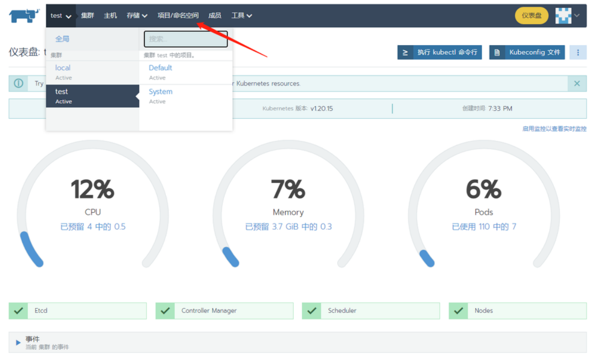Image resolution: width=592 pixels, height=364 pixels.
Task: Open the 项目/命名空间 menu item
Action: click(178, 16)
